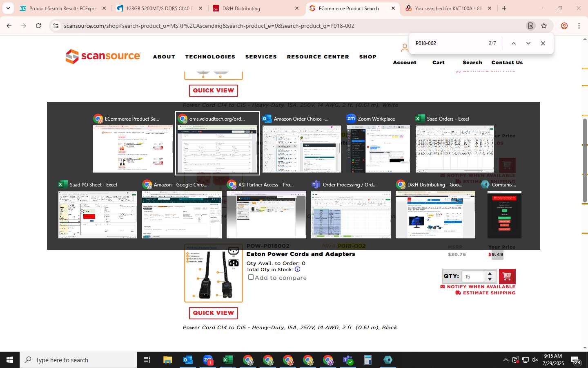588x368 pixels.
Task: Go to next find-in-page match
Action: (528, 43)
